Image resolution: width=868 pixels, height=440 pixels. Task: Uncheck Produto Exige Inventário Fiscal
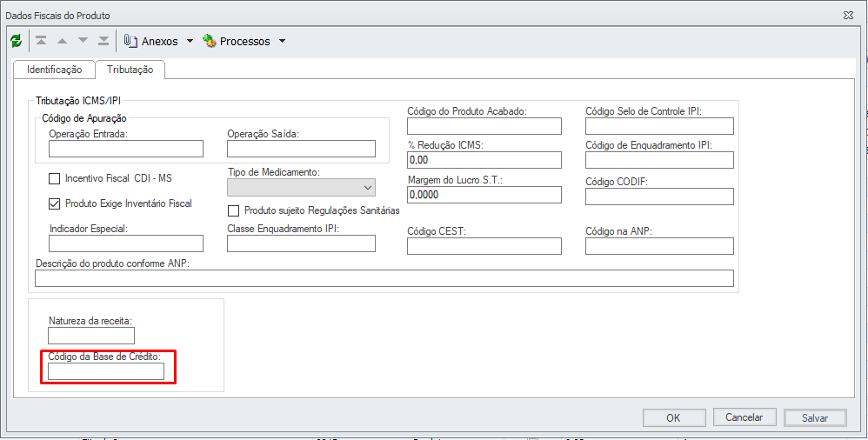click(54, 203)
